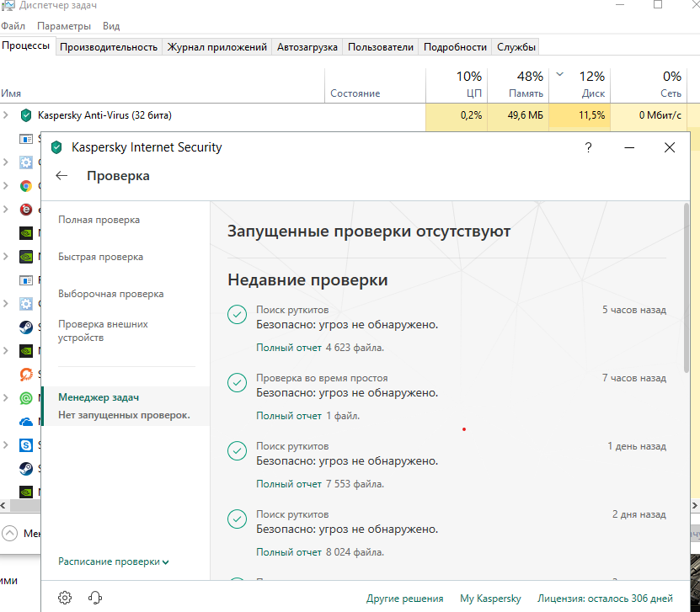This screenshot has height=612, width=700.
Task: Go back using the arrow beside Проверка
Action: click(61, 176)
